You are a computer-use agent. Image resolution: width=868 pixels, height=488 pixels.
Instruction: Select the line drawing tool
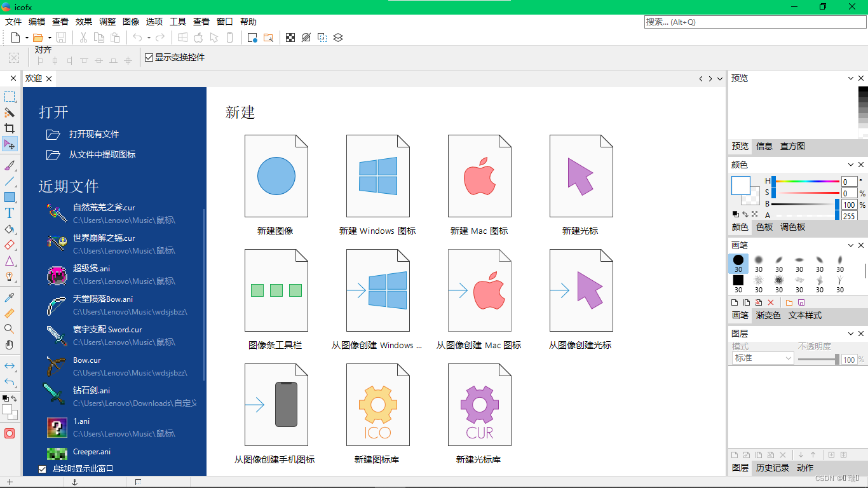[10, 181]
